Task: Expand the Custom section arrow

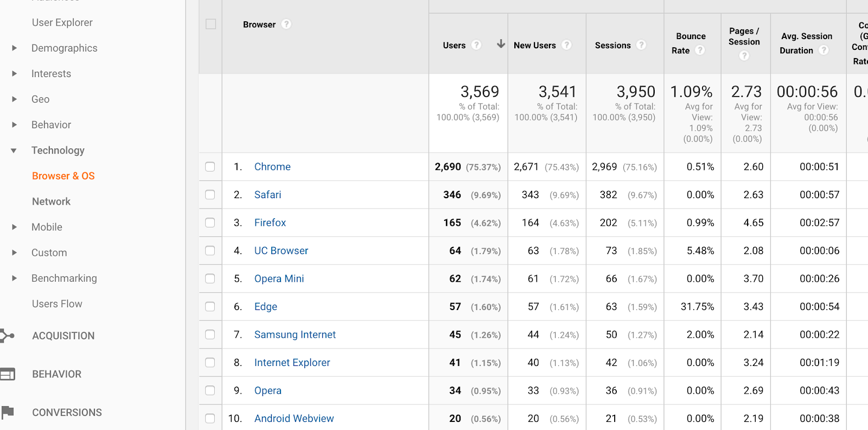Action: [x=14, y=252]
